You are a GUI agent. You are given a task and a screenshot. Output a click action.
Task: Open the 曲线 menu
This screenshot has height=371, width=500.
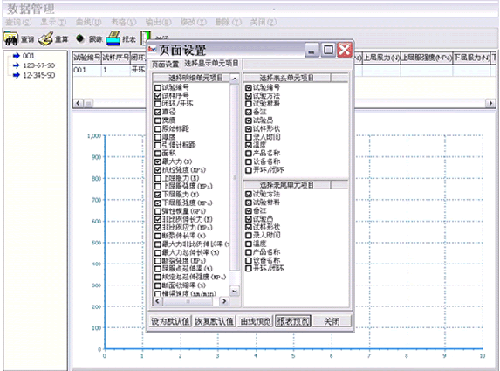pos(88,22)
